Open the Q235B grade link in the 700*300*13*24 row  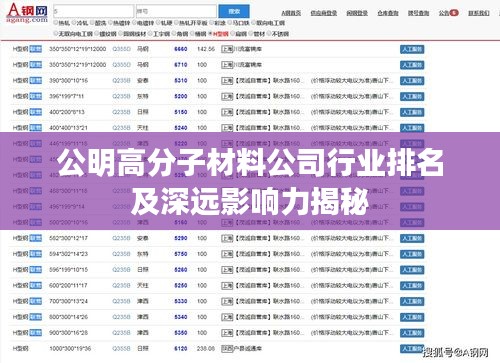click(121, 301)
